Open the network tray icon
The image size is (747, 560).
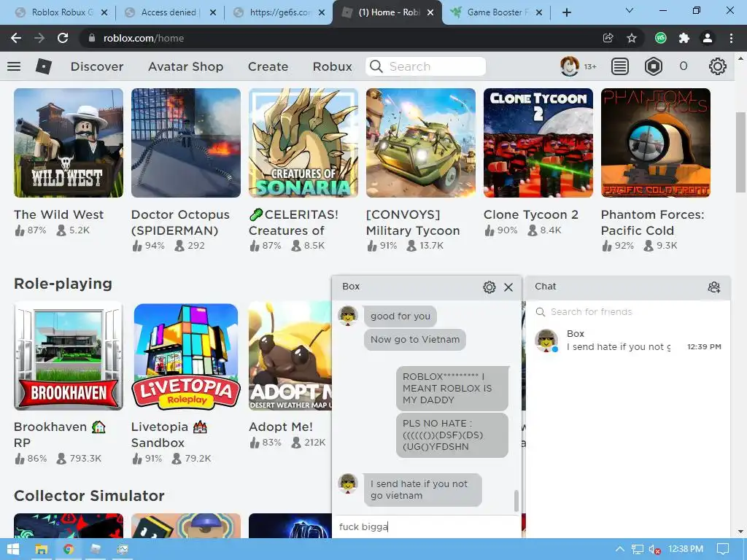tap(637, 549)
